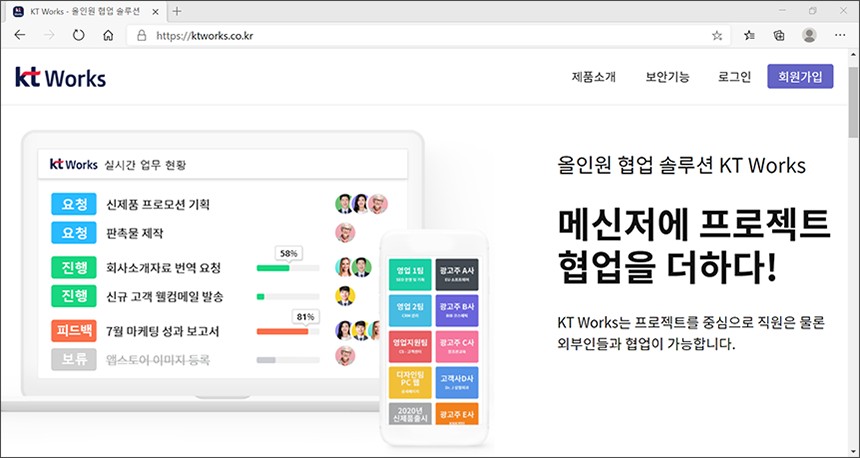Select the KT Works browser tab
The width and height of the screenshot is (860, 458).
[x=85, y=12]
